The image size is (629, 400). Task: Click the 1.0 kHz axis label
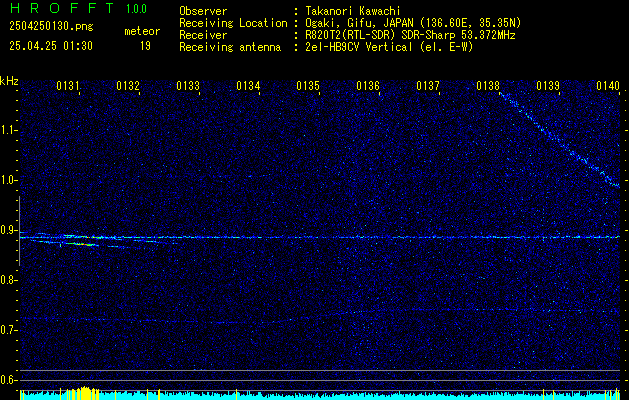pyautogui.click(x=8, y=180)
